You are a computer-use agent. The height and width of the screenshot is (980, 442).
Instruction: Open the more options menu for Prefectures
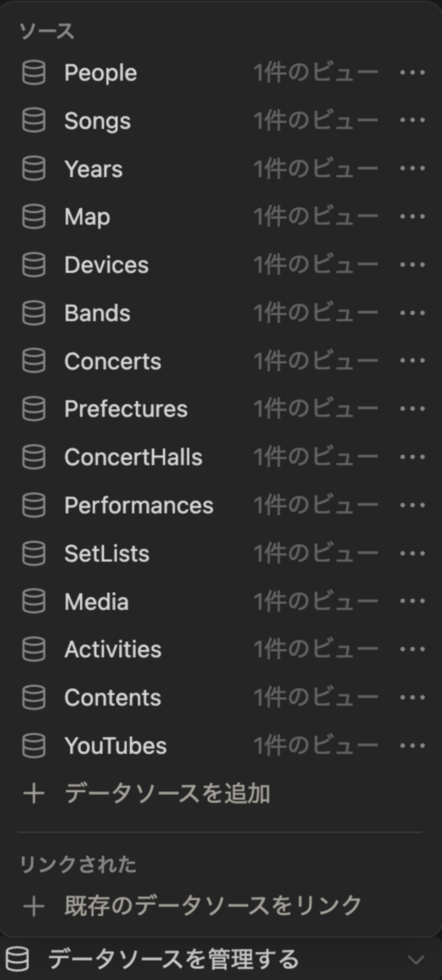(x=412, y=409)
